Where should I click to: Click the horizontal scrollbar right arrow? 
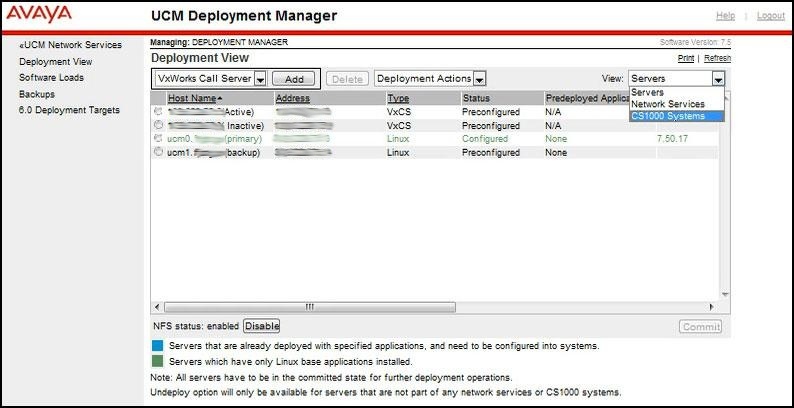(x=711, y=307)
